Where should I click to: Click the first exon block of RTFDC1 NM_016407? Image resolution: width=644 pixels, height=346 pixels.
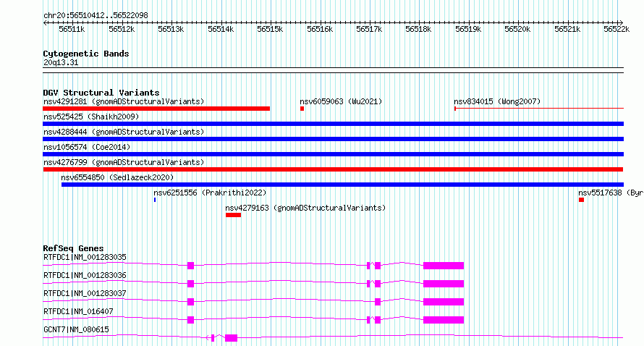tap(190, 320)
